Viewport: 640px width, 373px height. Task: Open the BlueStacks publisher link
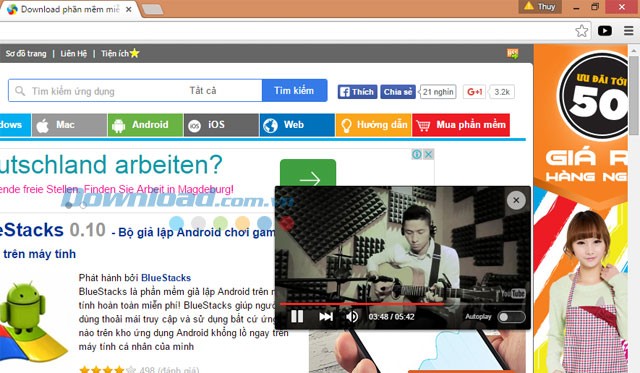coord(166,278)
